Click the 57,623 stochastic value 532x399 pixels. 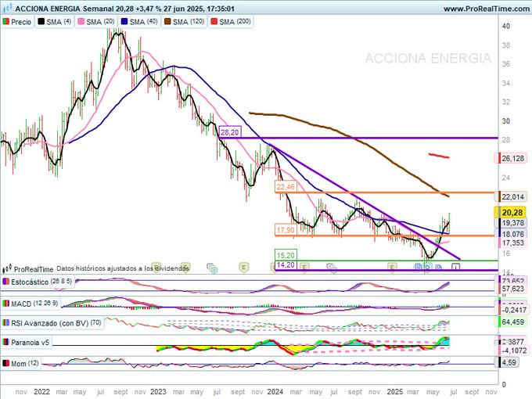tap(512, 289)
